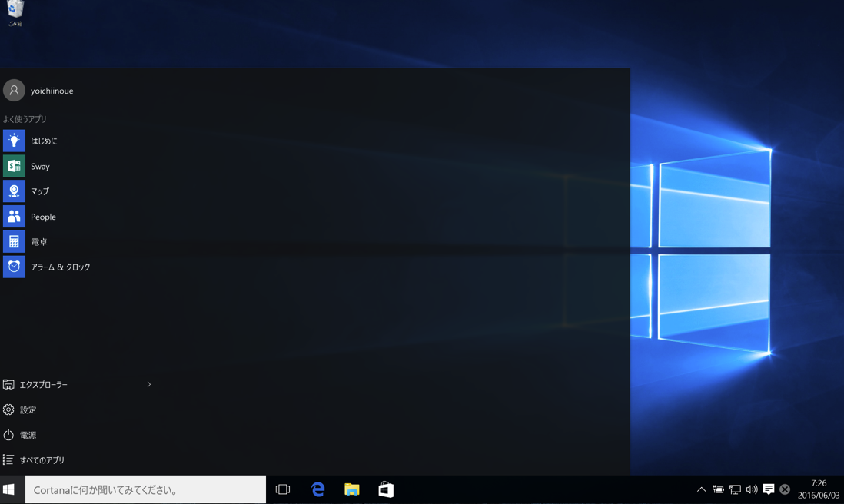
Task: Click the 電源 text label
Action: click(x=28, y=435)
